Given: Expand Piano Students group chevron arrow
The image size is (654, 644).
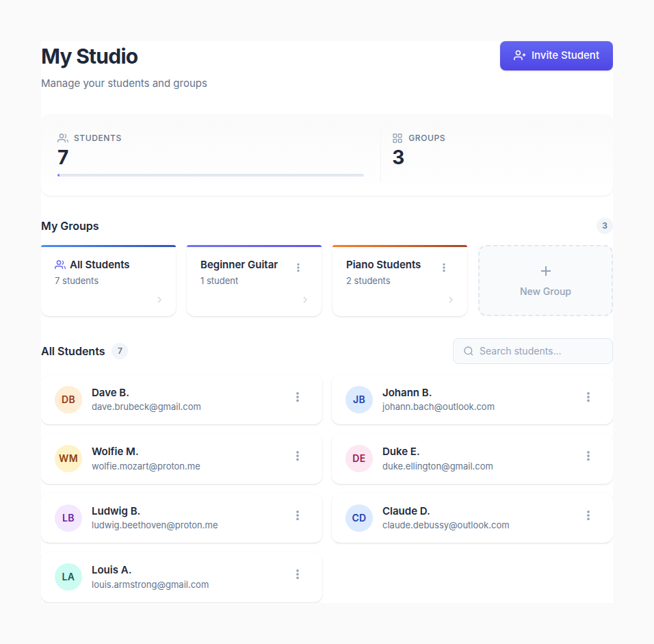Looking at the screenshot, I should point(451,300).
